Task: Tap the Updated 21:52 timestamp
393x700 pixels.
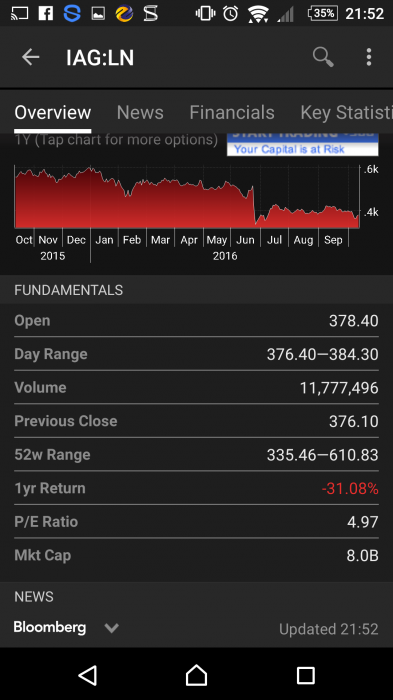Action: point(329,629)
